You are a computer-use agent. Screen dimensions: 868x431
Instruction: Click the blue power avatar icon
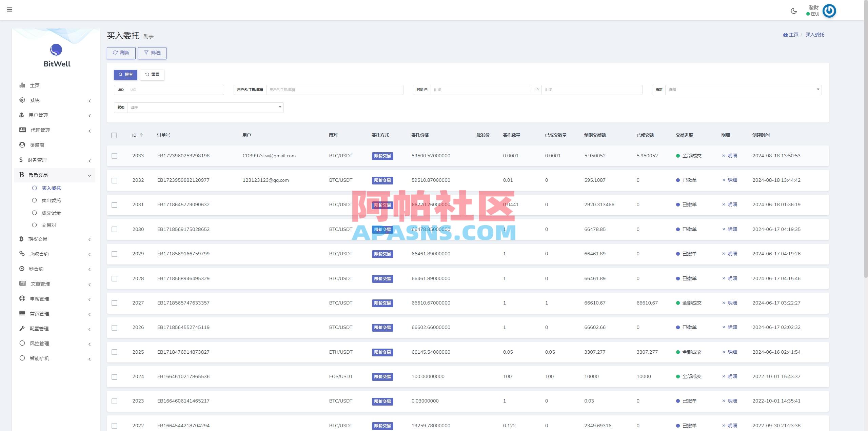pos(829,11)
